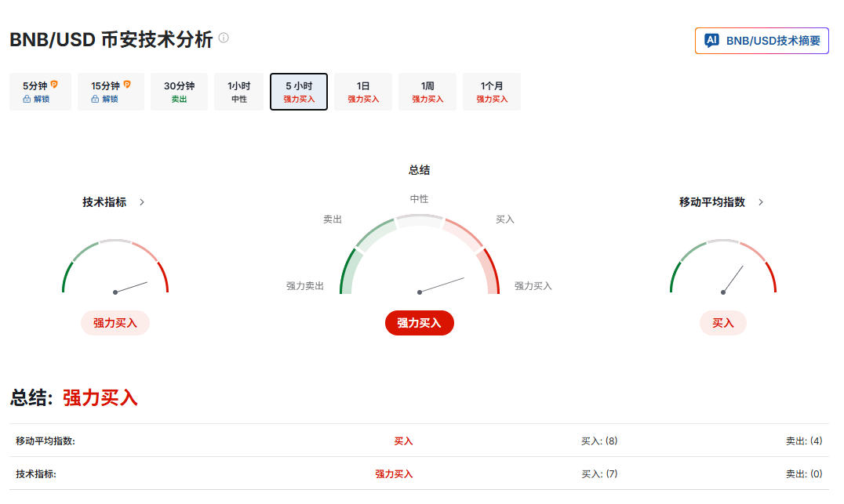Screen dimensions: 844x504
Task: Click the pro badge on 15分钟 tab
Action: coord(127,85)
